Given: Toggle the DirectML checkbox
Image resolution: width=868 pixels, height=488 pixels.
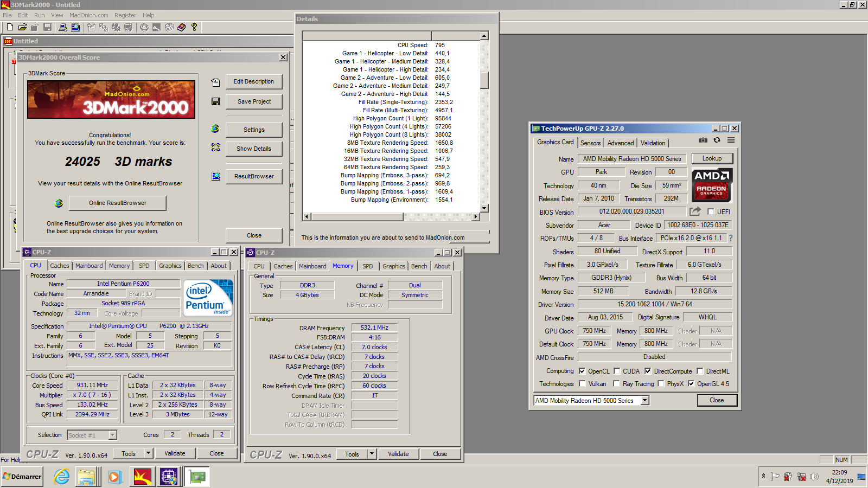Looking at the screenshot, I should 700,371.
